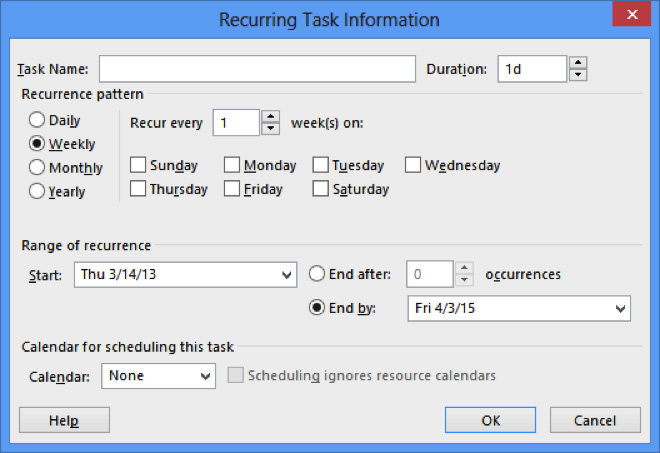Click the Task Name text field
The image size is (660, 453).
[257, 69]
